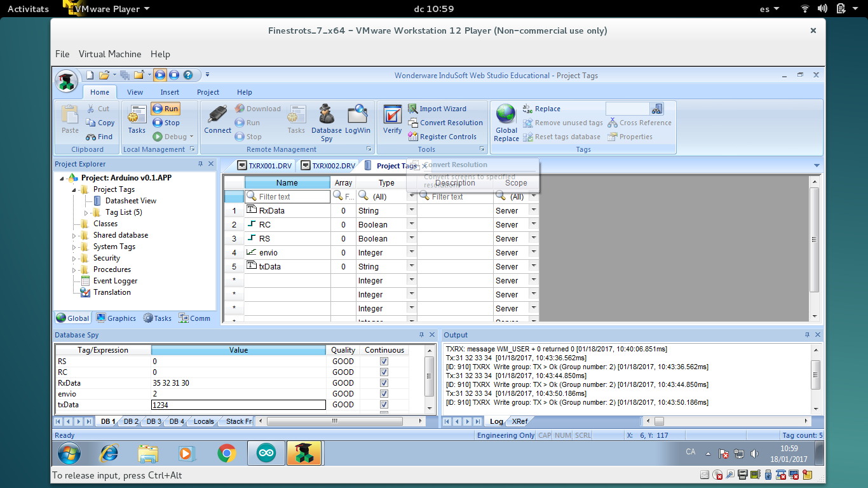This screenshot has height=488, width=868.
Task: Select Datasheet View tree item
Action: click(130, 201)
